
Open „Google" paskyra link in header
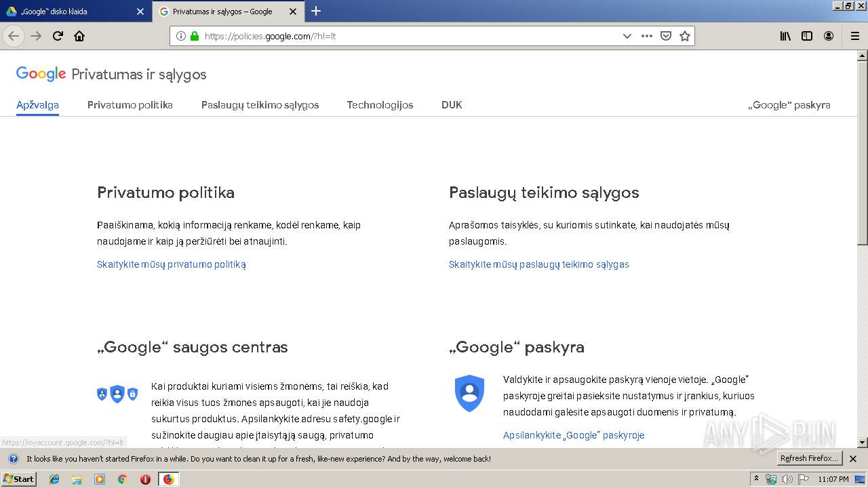pyautogui.click(x=789, y=105)
